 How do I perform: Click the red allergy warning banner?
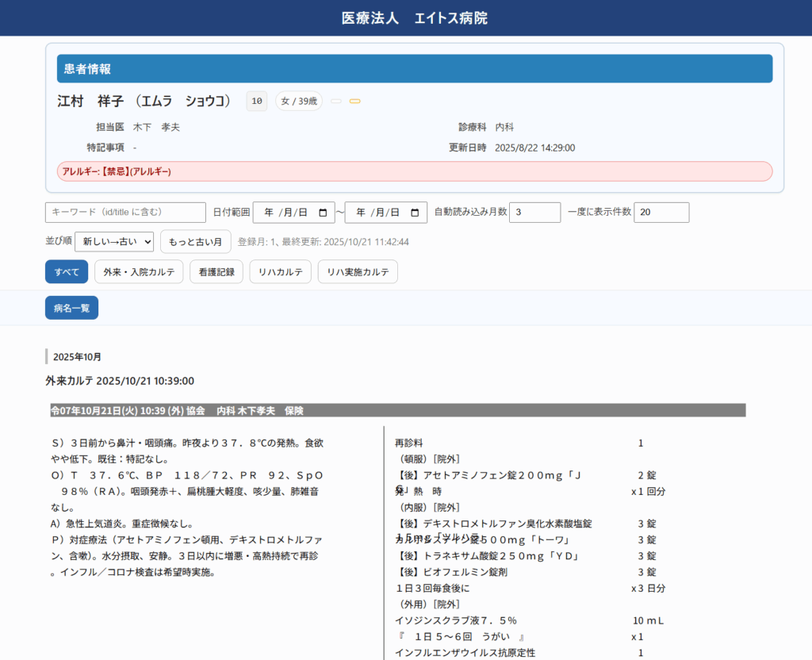[414, 171]
